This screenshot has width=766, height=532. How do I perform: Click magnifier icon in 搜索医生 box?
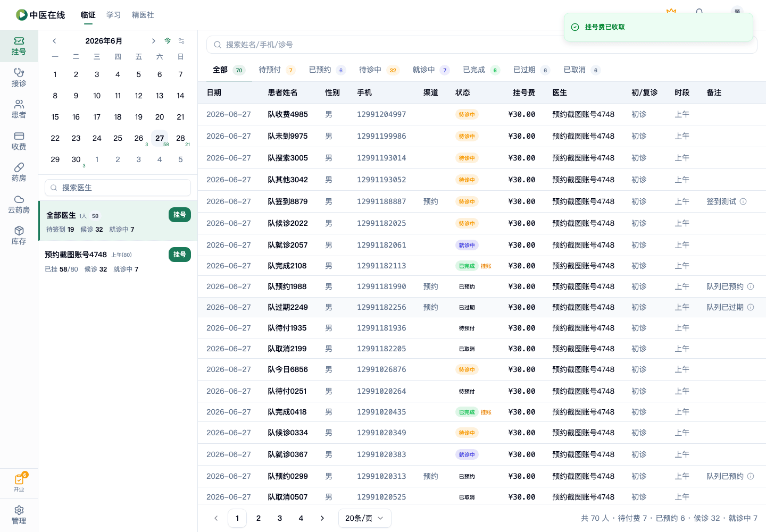pyautogui.click(x=54, y=188)
